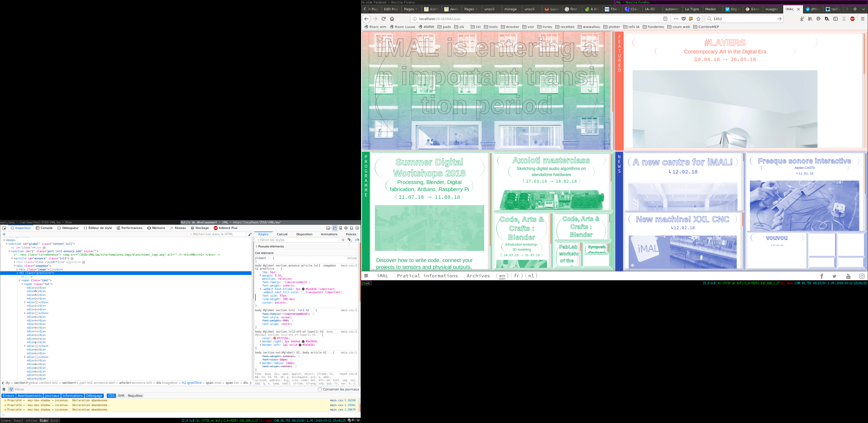Viewport: 868px width, 423px height.
Task: Open the Calculé styles tab
Action: pos(282,234)
